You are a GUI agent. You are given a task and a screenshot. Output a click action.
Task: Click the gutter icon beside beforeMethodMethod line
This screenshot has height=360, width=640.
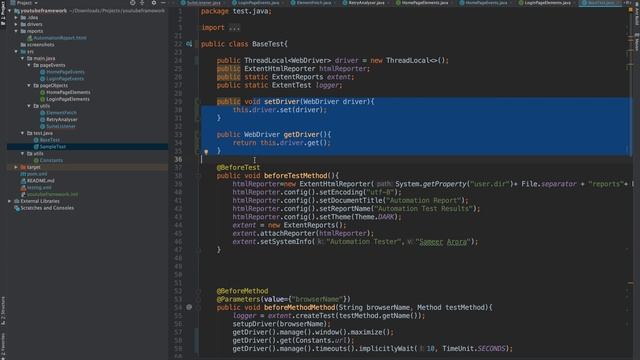click(189, 307)
